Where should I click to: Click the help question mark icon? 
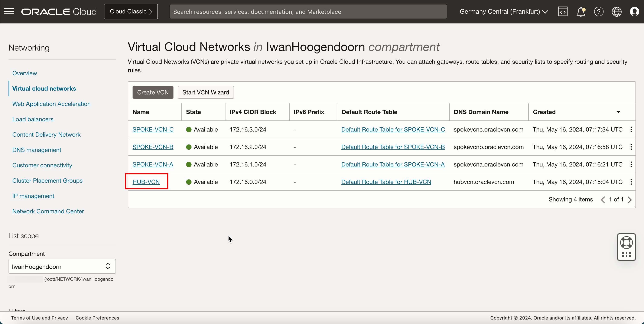pyautogui.click(x=599, y=12)
